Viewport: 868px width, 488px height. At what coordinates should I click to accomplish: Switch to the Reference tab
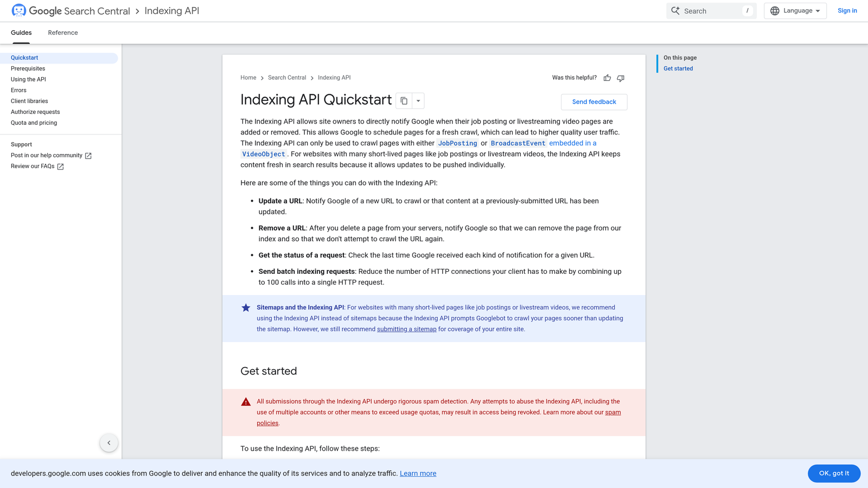tap(62, 33)
